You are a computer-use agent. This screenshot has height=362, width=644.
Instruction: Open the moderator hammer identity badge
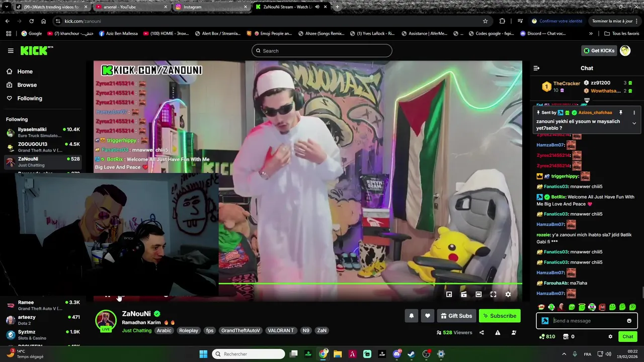[545, 321]
